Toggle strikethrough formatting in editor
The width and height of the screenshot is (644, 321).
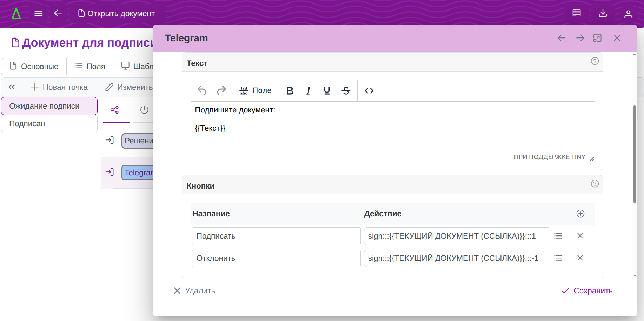coord(346,91)
